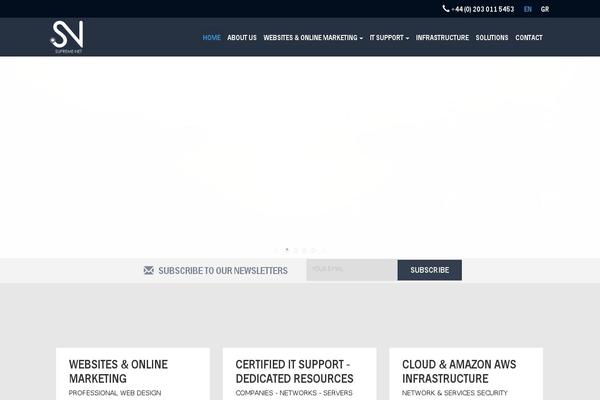This screenshot has width=600, height=400.
Task: Click the newsletter envelope icon
Action: pos(148,270)
